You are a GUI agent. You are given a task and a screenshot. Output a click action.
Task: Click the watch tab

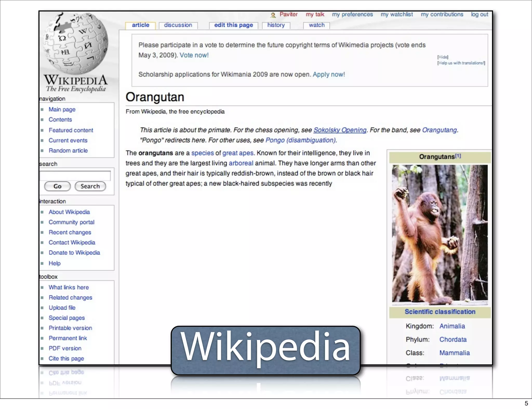[x=316, y=25]
